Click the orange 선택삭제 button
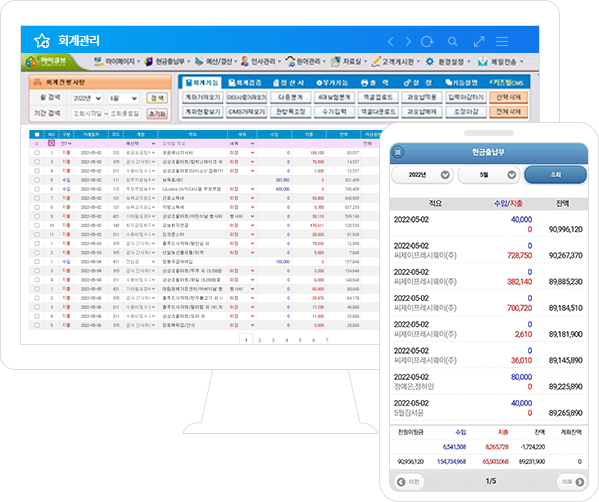The height and width of the screenshot is (502, 599). coord(508,97)
